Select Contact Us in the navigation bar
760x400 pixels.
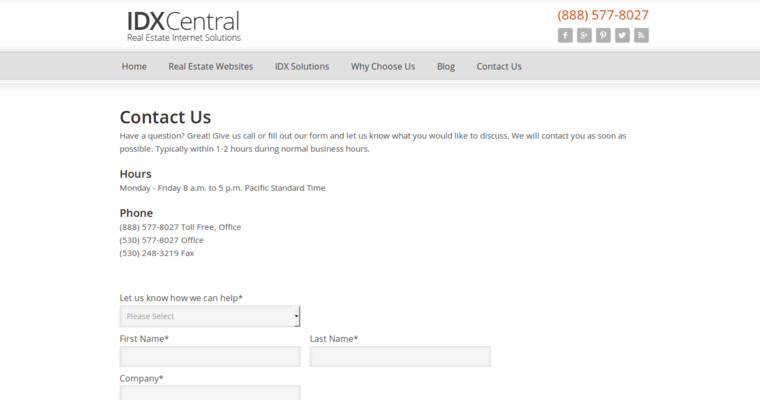pyautogui.click(x=499, y=66)
